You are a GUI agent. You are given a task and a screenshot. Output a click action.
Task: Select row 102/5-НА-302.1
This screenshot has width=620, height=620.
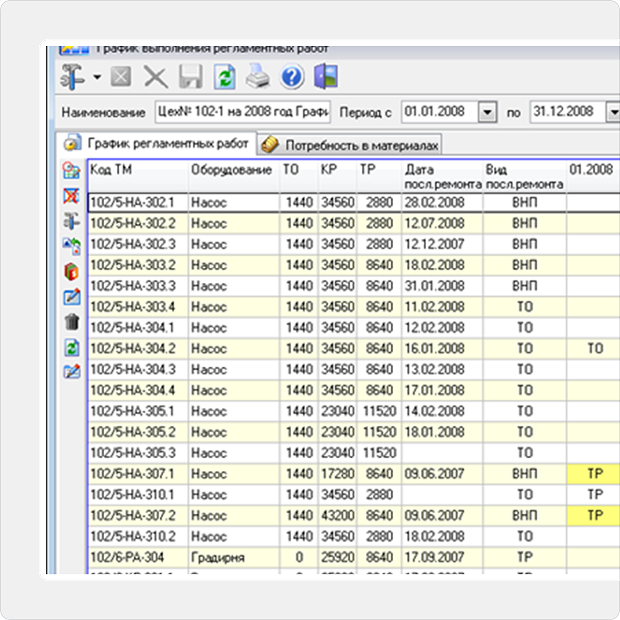(x=353, y=202)
